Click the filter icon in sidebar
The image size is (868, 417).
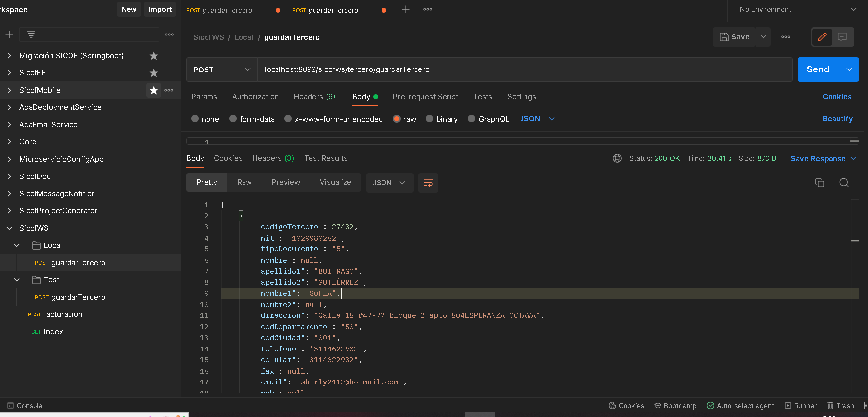(31, 35)
